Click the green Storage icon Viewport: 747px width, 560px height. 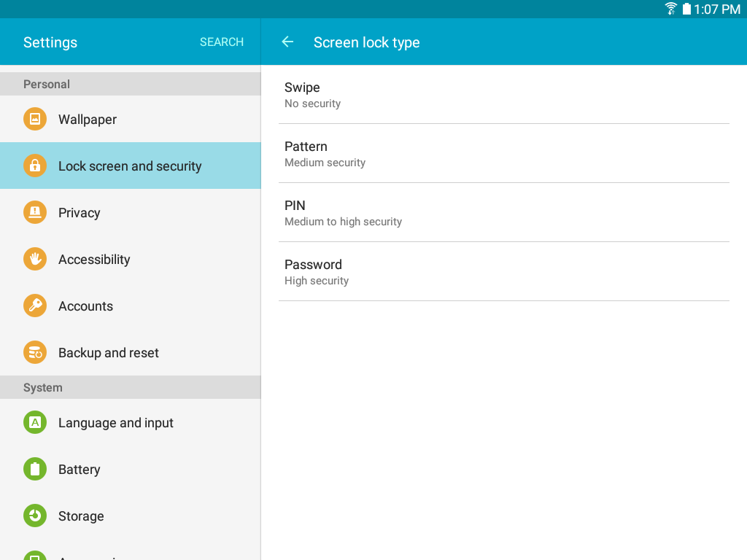pyautogui.click(x=35, y=516)
